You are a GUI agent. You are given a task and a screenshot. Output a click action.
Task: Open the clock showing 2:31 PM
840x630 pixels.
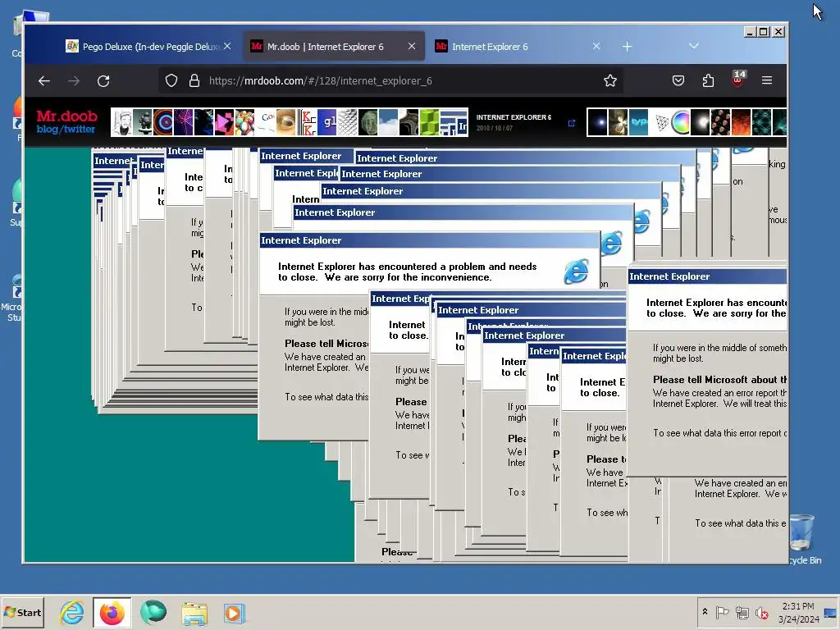[798, 612]
